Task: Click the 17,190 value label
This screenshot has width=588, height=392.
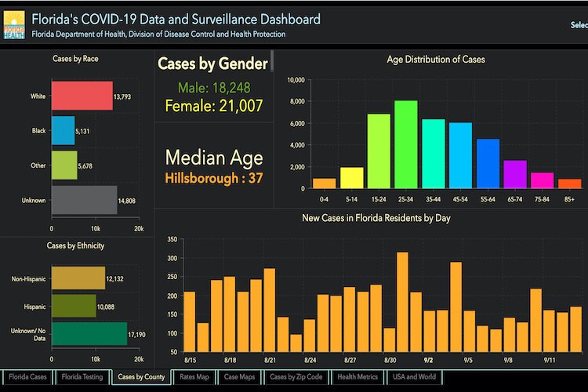Action: click(x=137, y=335)
